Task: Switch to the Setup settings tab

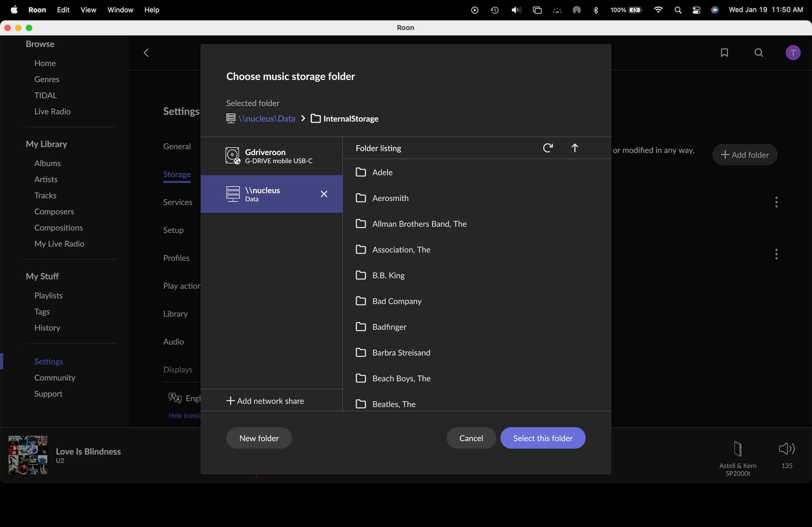Action: click(x=173, y=230)
